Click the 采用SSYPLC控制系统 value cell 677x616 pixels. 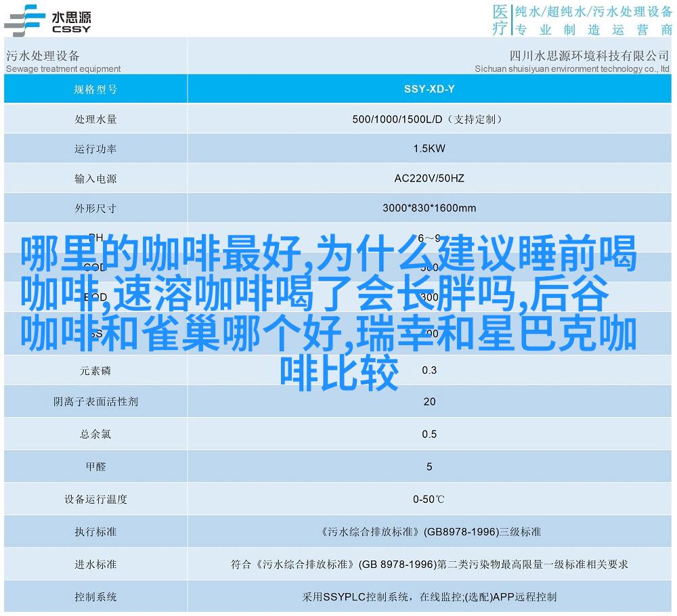429,597
